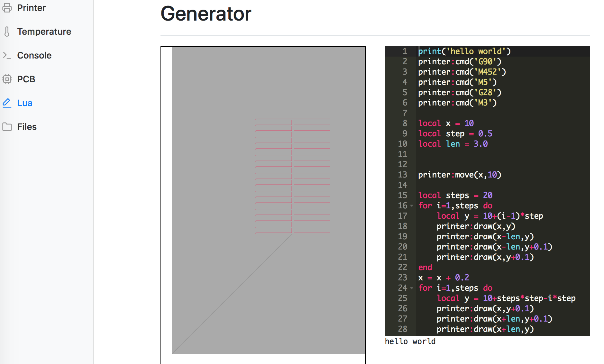Click the 'local step = 0.5' line
The image size is (604, 364).
(x=455, y=134)
